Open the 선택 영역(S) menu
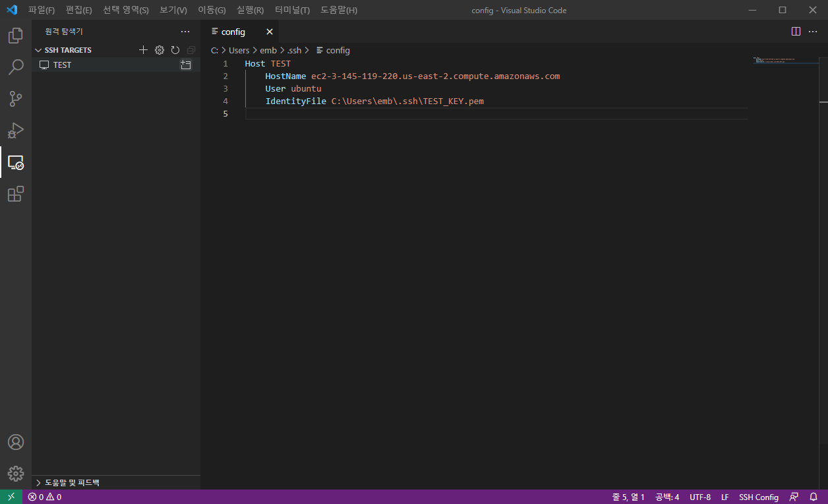Viewport: 828px width, 504px height. [126, 10]
